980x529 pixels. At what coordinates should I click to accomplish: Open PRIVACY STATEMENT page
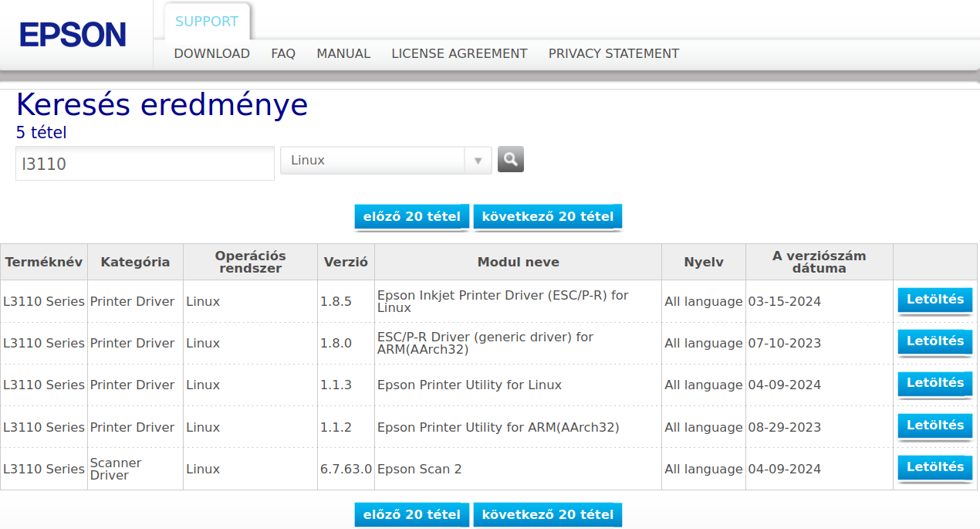(x=613, y=54)
